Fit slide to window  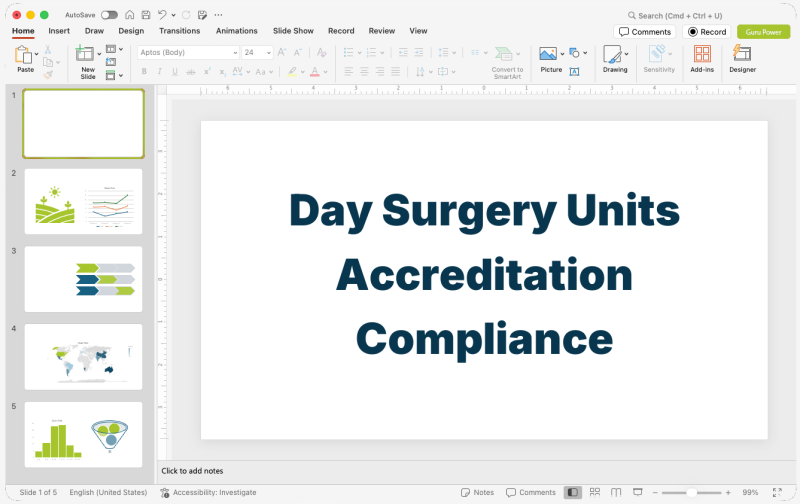coord(777,492)
